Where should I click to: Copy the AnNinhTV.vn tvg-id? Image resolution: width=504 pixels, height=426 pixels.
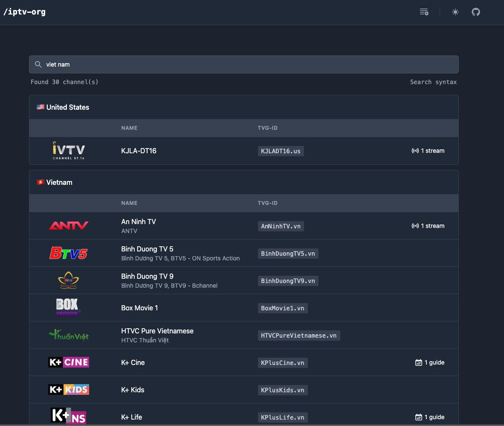pos(281,226)
